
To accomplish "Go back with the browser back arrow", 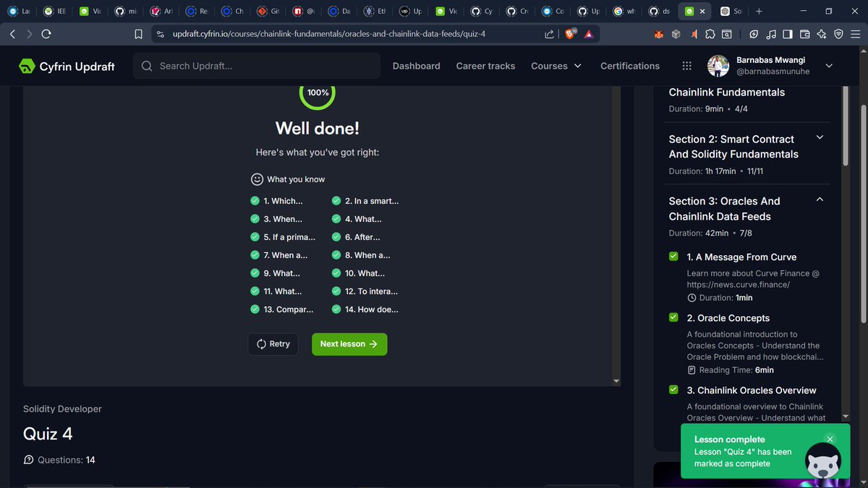I will click(x=12, y=34).
